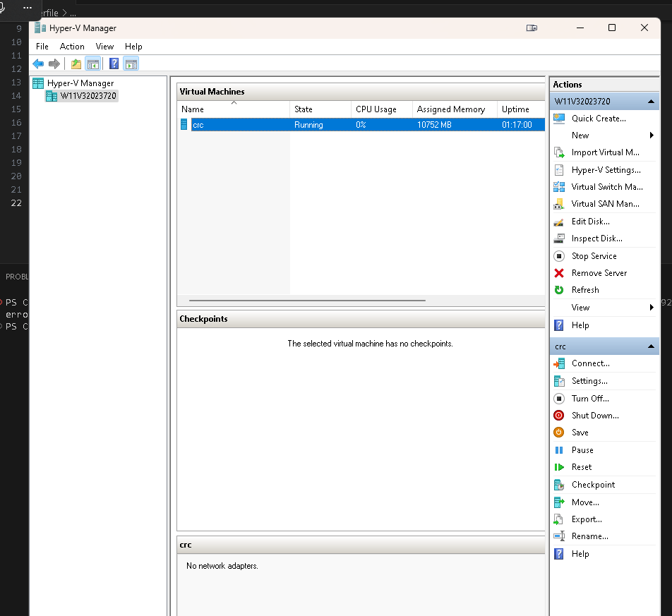The image size is (672, 616).
Task: Click the Stop Service icon
Action: click(x=559, y=256)
